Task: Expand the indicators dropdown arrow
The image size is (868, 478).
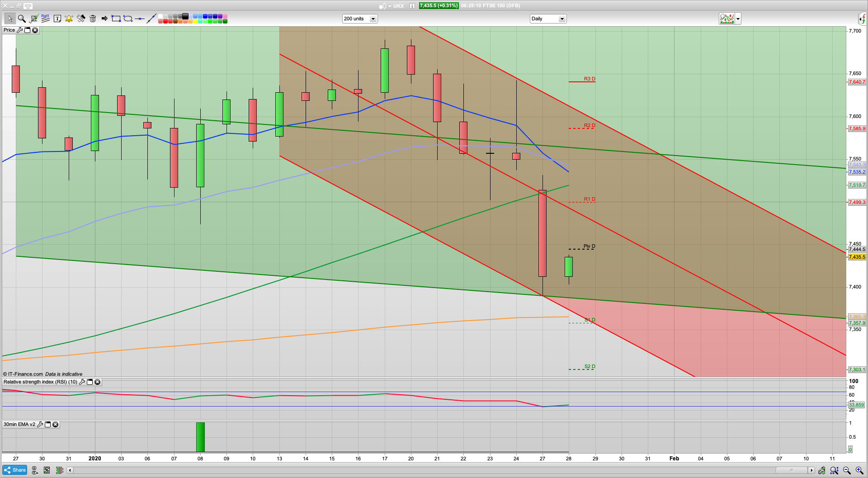Action: (738, 19)
